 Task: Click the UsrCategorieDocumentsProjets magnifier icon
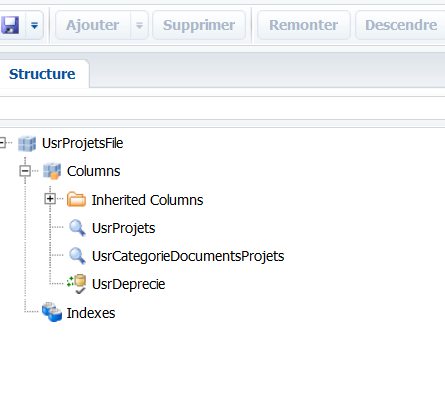(x=77, y=256)
